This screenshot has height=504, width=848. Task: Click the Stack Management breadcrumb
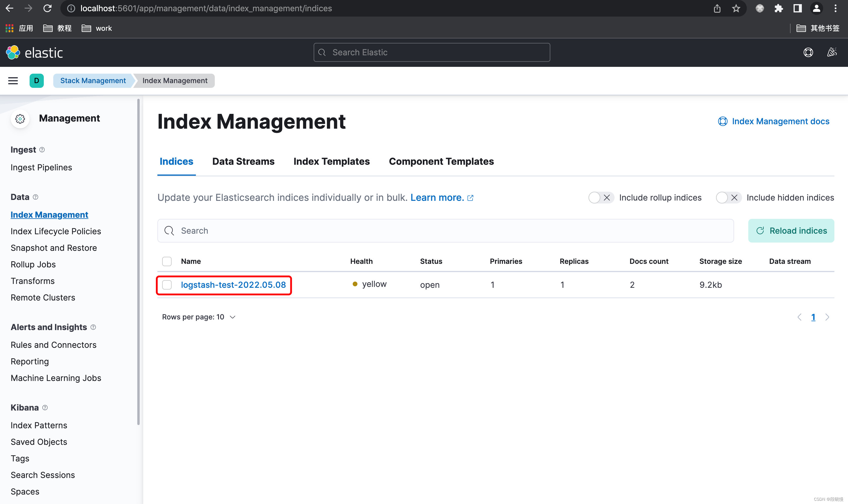pos(93,80)
